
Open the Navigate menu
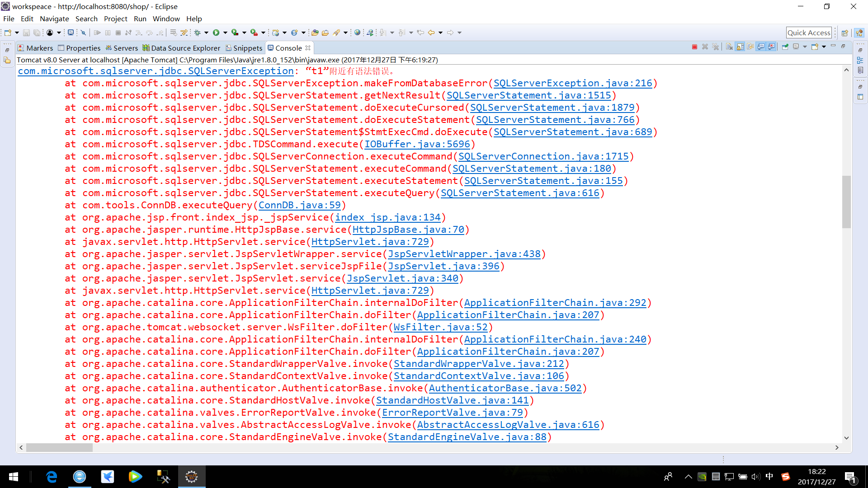[54, 19]
